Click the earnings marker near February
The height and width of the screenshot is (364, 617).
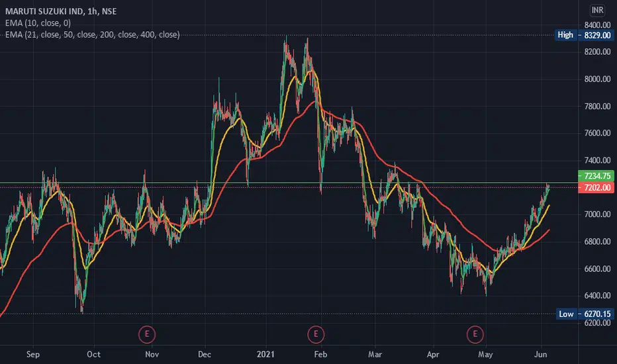(x=316, y=334)
